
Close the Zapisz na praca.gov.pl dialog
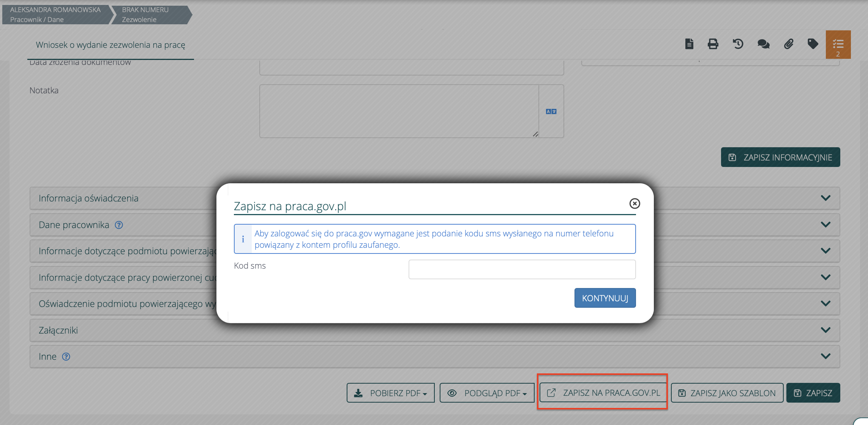click(634, 204)
